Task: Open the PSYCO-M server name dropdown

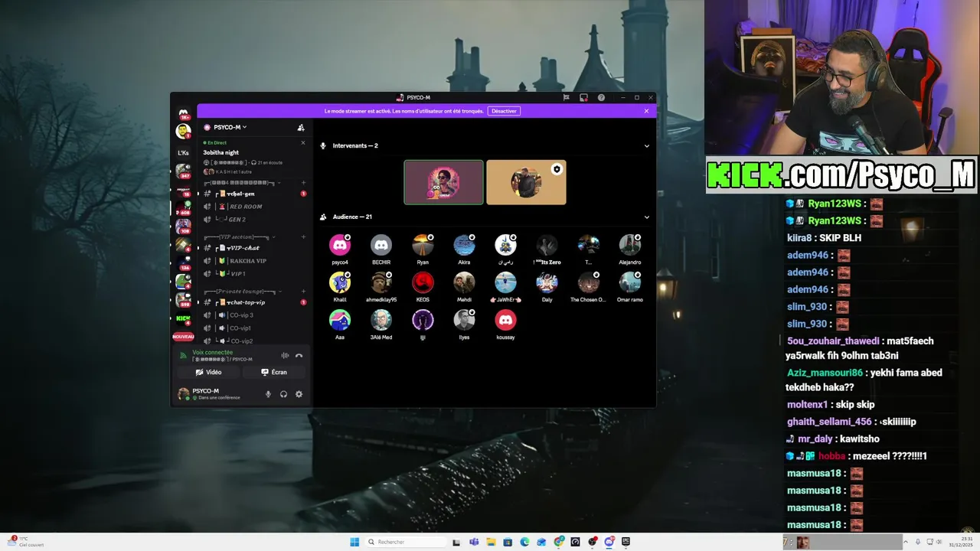Action: click(230, 127)
